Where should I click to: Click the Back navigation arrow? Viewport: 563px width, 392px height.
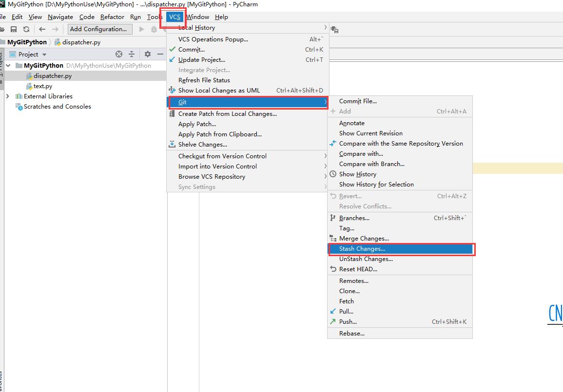[42, 29]
